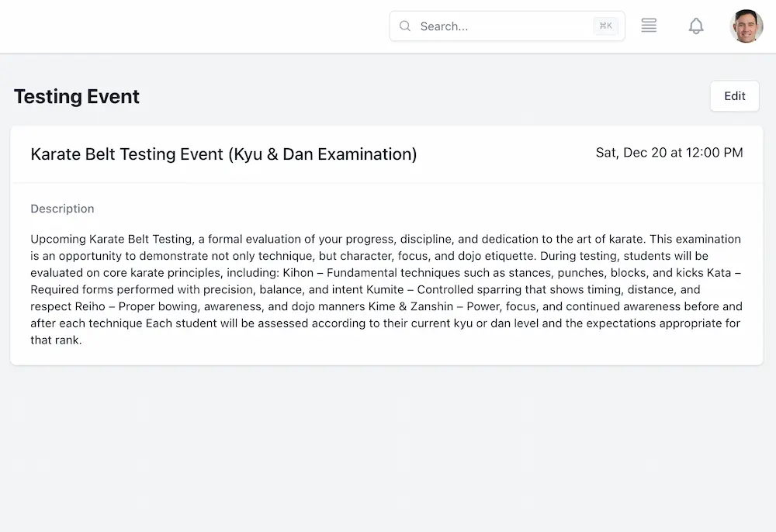Tap the search icon inside the search field
The image size is (776, 532).
[x=405, y=26]
